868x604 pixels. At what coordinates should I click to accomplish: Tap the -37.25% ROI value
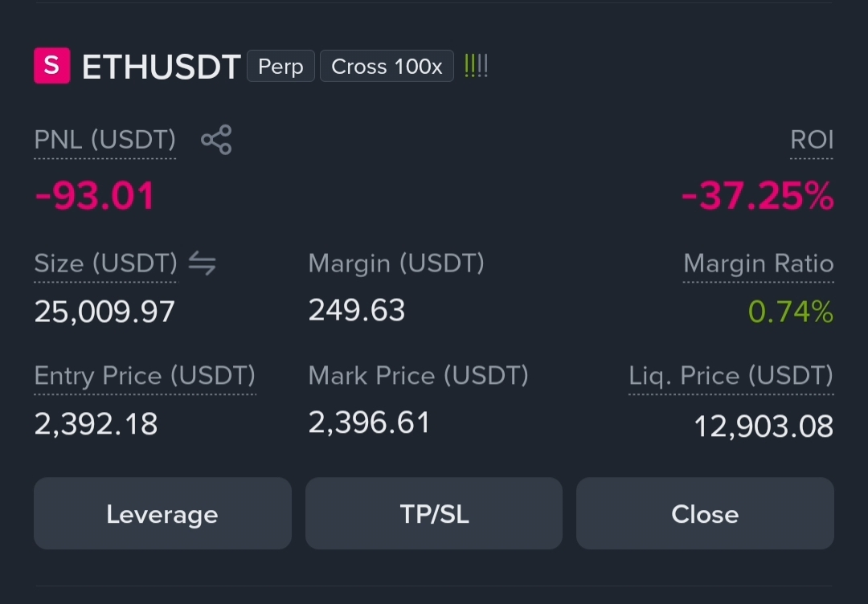click(757, 196)
